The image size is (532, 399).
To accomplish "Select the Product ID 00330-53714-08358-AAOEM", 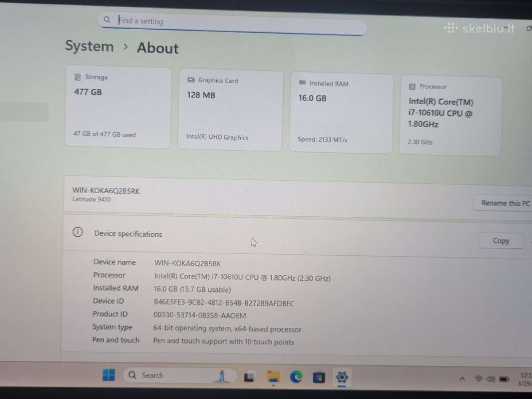I will point(199,316).
